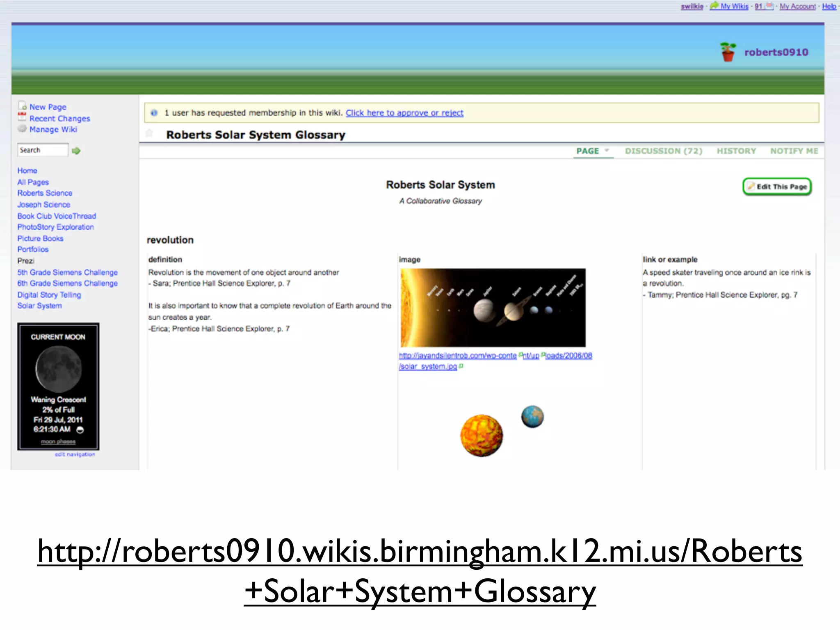Open the Recent Changes link
The image size is (840, 630).
(x=59, y=119)
